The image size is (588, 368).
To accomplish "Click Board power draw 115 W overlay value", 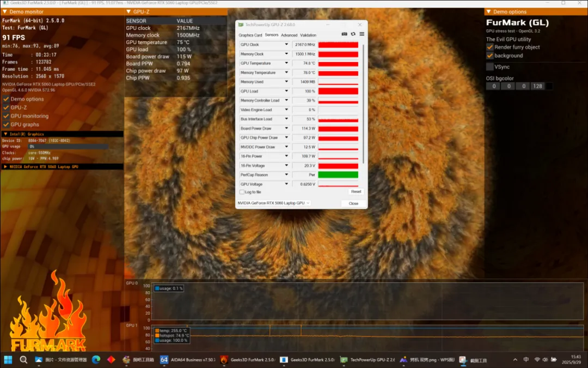I will [x=184, y=56].
